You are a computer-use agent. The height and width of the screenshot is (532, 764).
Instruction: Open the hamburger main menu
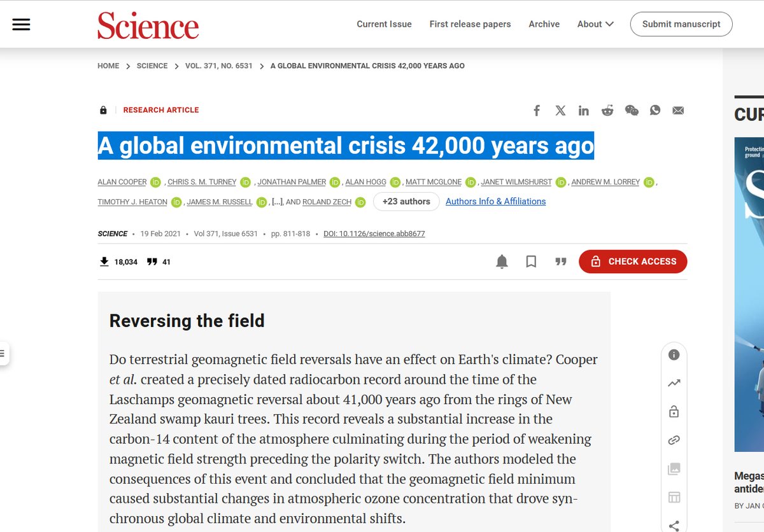[21, 24]
